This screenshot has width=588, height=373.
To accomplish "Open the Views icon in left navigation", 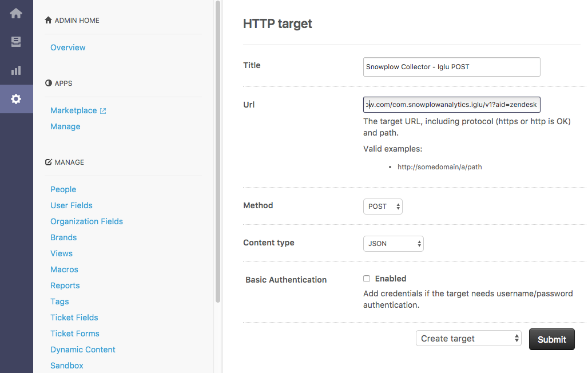I will click(16, 42).
